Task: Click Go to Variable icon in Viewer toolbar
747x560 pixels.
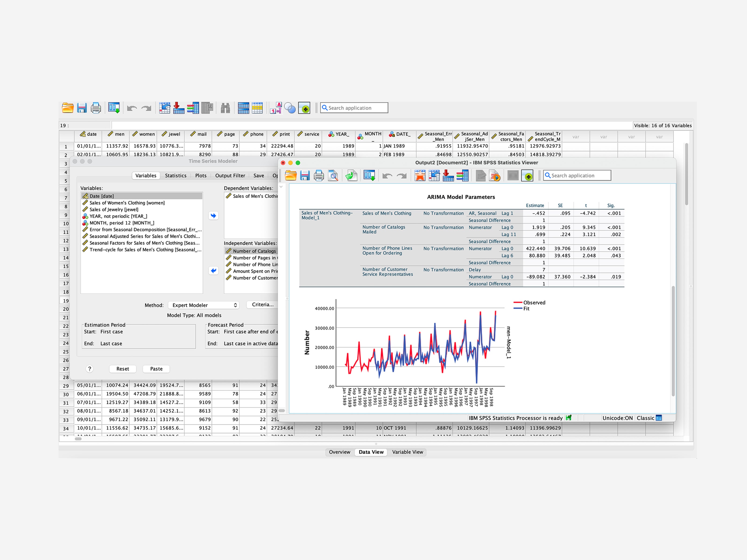Action: [x=448, y=175]
